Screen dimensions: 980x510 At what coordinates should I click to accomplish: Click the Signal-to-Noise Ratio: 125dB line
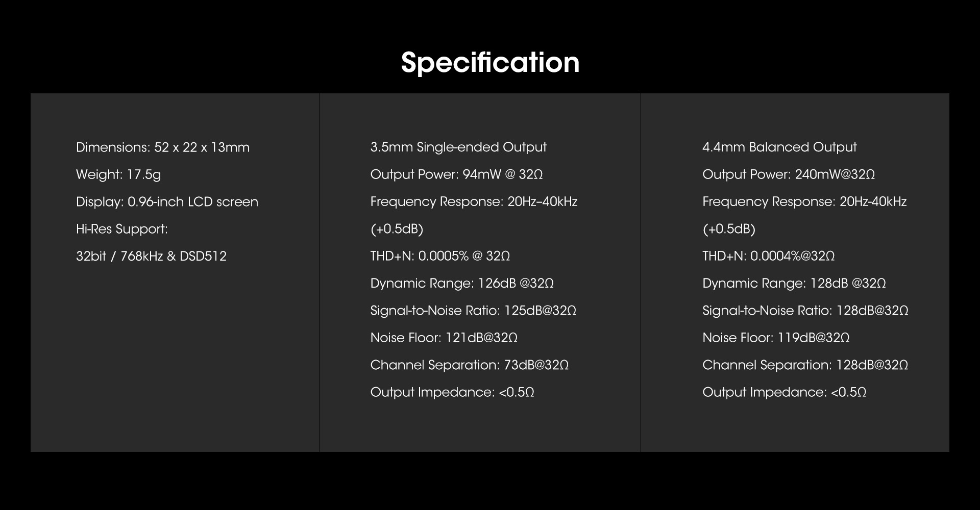tap(473, 311)
